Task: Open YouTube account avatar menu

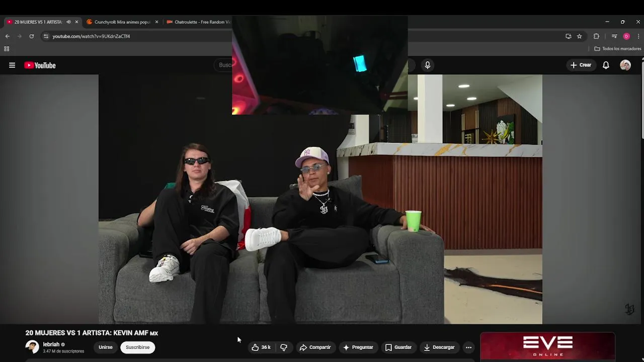Action: click(625, 65)
